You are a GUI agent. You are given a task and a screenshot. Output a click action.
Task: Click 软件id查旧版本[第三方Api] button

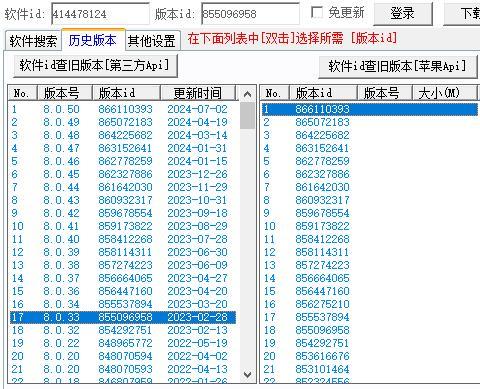(x=95, y=65)
